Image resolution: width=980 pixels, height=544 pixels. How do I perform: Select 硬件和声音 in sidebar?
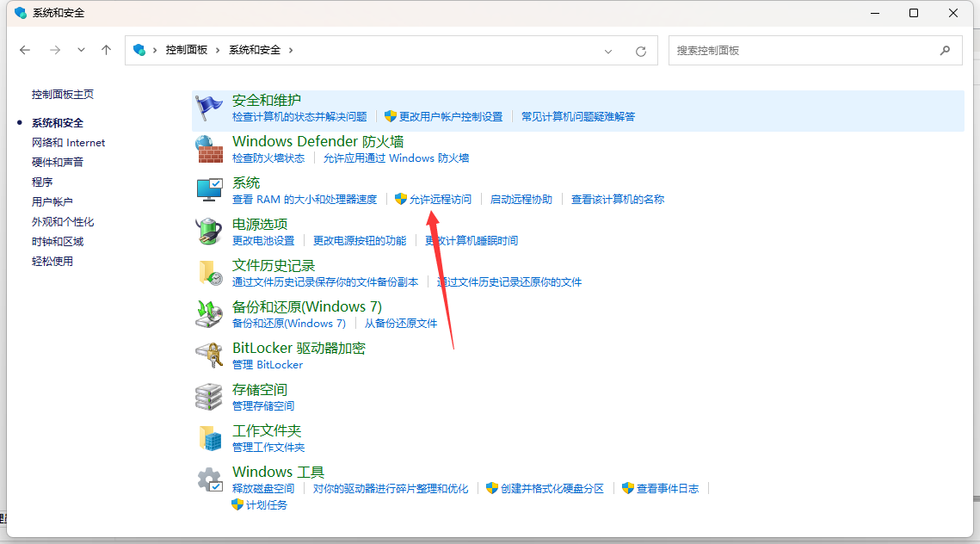click(58, 162)
